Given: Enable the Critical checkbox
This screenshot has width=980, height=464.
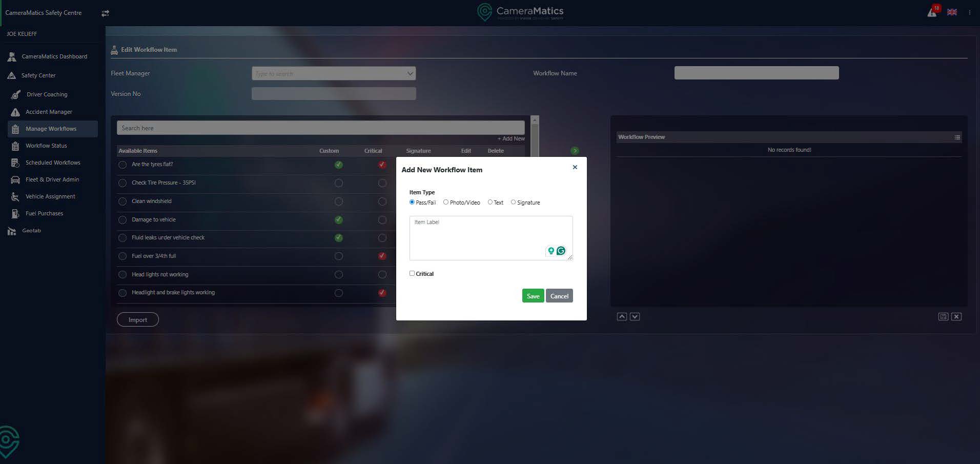Looking at the screenshot, I should tap(412, 274).
